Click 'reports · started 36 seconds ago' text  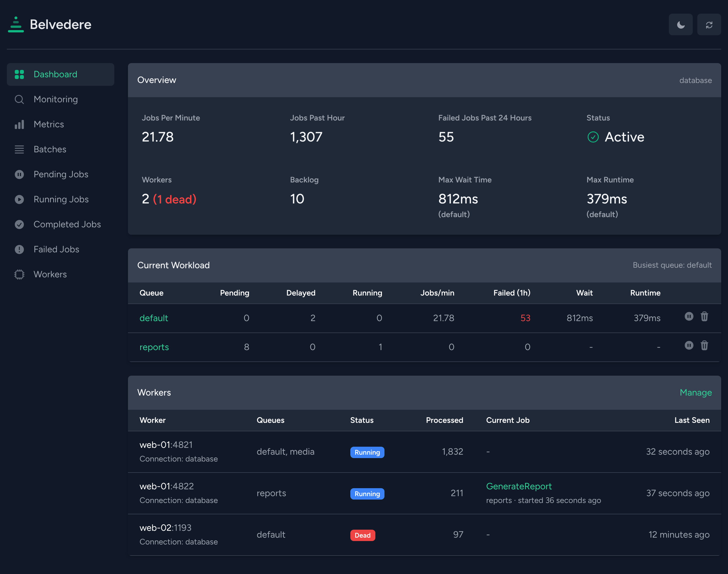click(543, 500)
